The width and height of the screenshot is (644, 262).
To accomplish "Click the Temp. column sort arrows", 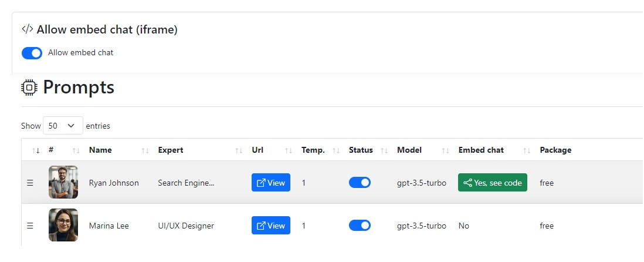I will [x=336, y=150].
